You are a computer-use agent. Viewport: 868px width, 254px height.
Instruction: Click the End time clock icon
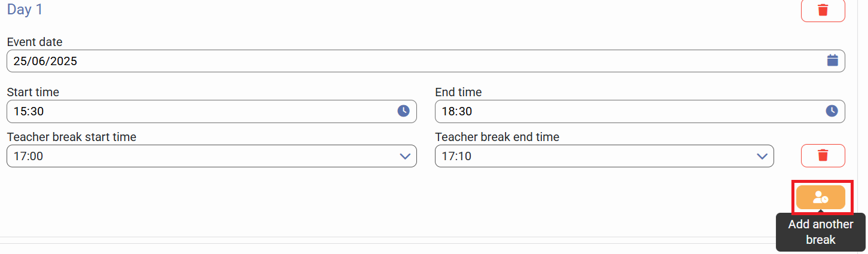tap(832, 111)
